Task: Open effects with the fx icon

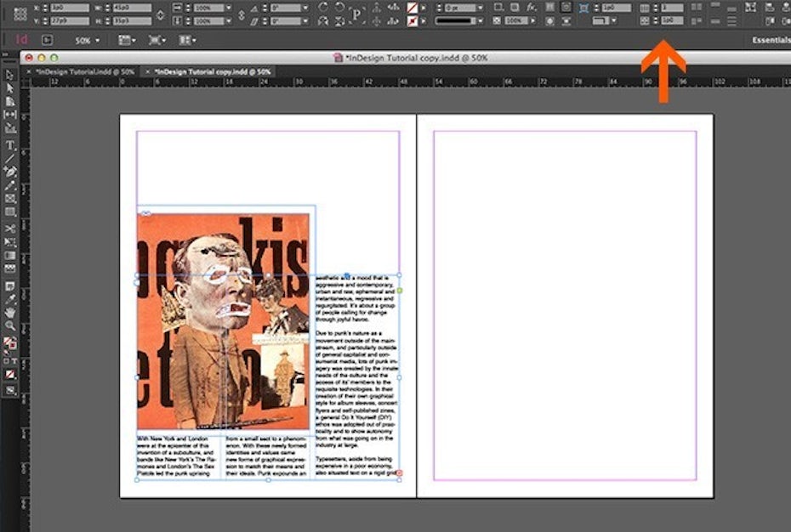Action: pos(531,7)
